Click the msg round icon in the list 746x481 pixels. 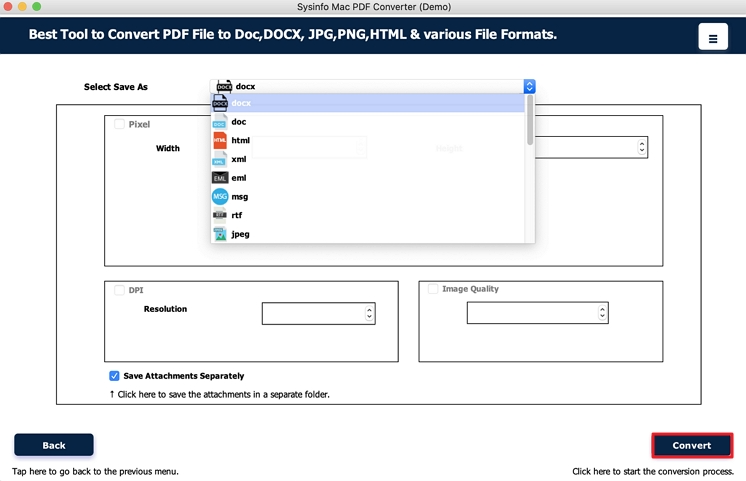click(220, 196)
